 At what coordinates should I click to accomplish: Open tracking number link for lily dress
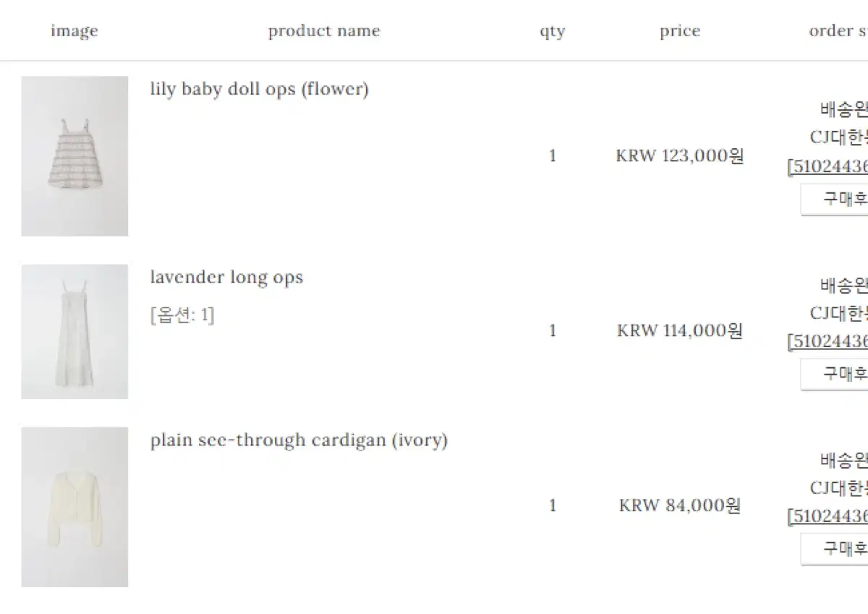pyautogui.click(x=827, y=166)
